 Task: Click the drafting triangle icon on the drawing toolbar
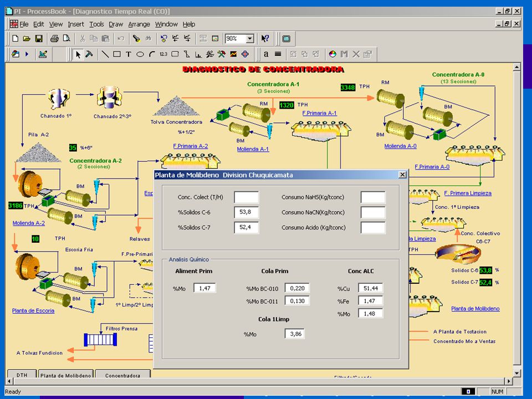(x=43, y=54)
